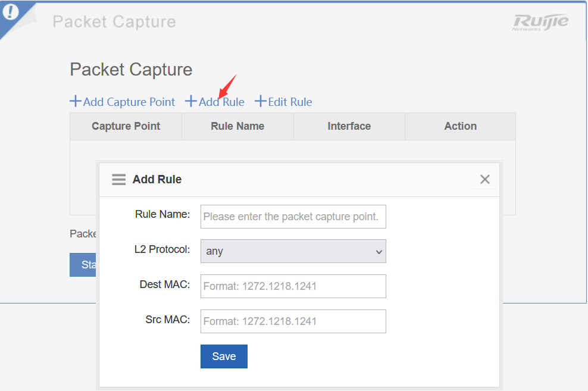Open the L2 Protocol dropdown

point(293,251)
